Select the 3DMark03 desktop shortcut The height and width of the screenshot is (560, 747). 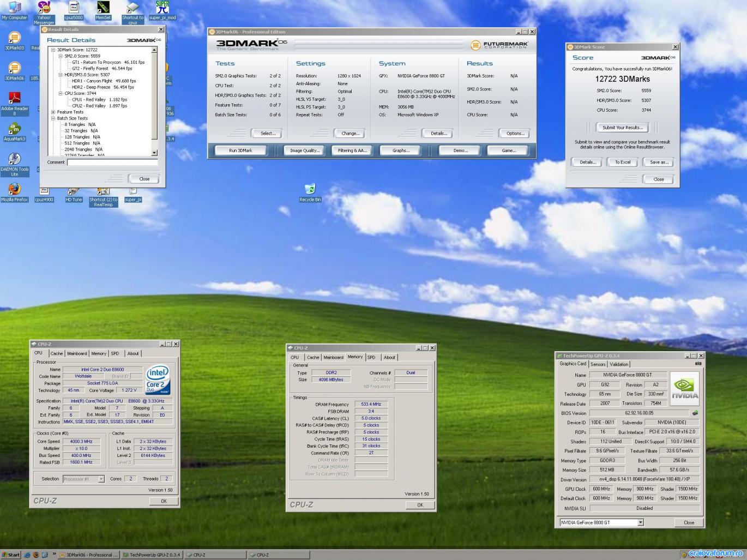click(14, 41)
